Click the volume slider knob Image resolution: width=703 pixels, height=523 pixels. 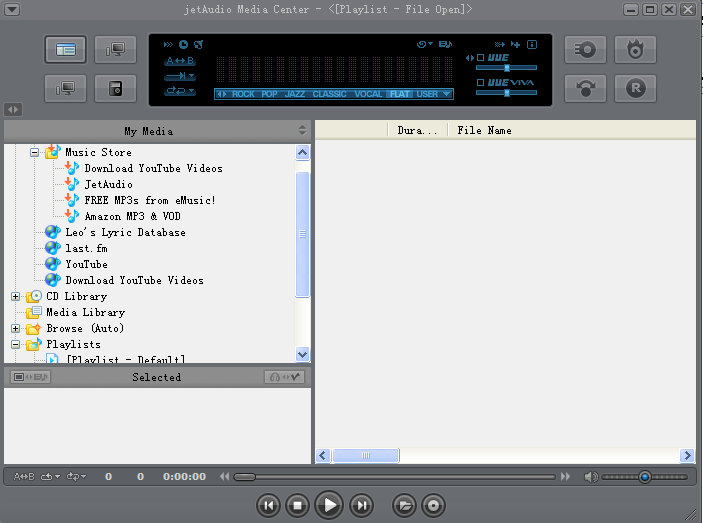tap(645, 477)
